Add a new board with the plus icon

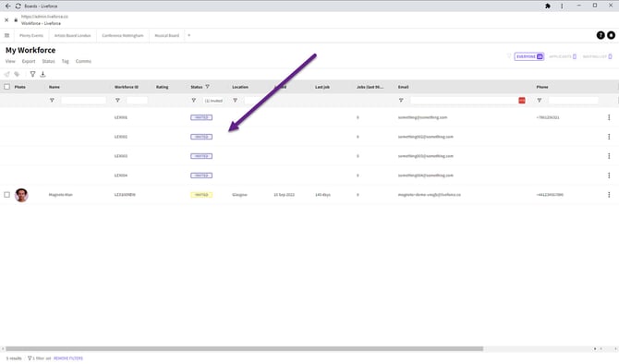[189, 35]
